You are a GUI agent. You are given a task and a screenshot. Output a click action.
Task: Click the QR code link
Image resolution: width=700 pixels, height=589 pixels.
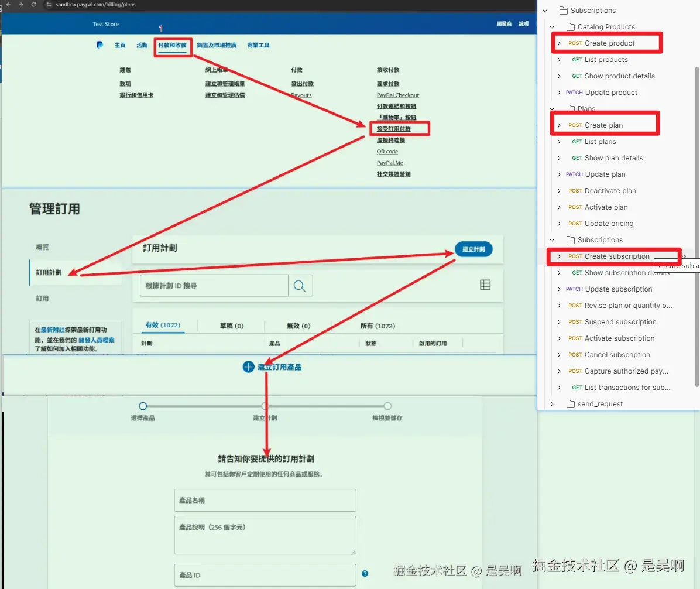(387, 152)
